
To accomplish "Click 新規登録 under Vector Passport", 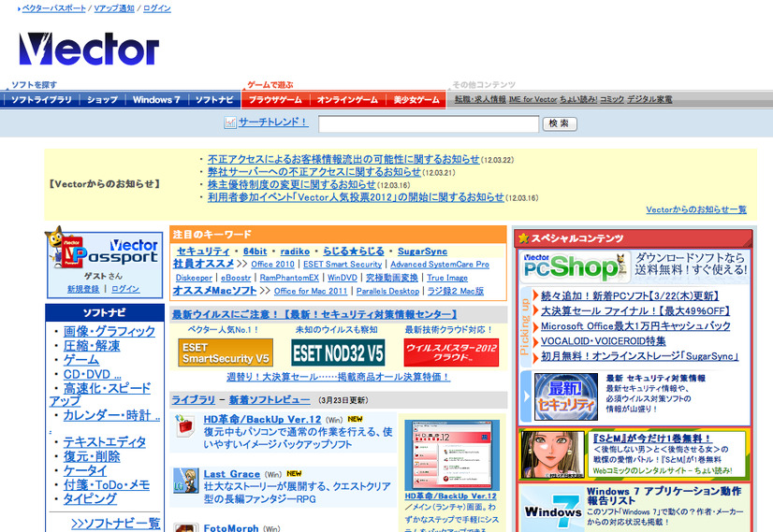I will click(83, 289).
